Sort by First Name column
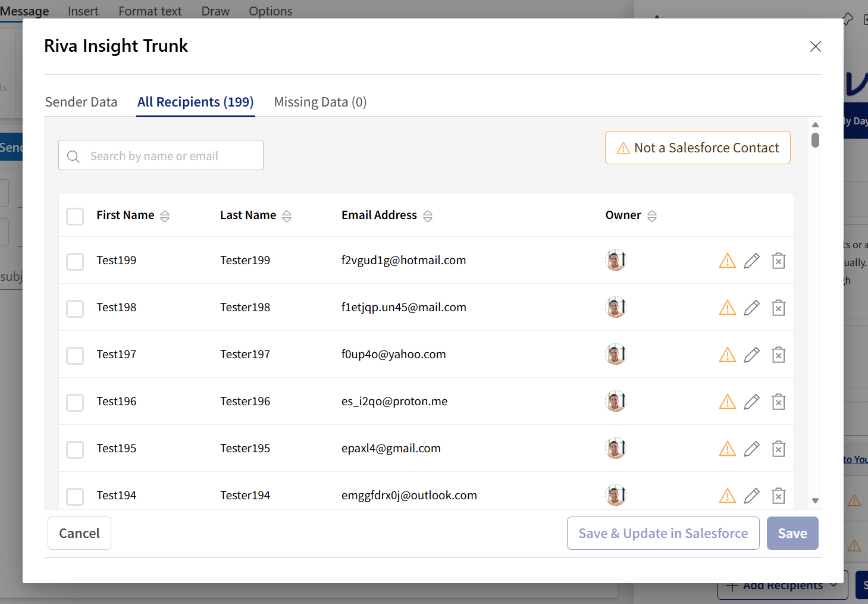The image size is (868, 604). [165, 216]
